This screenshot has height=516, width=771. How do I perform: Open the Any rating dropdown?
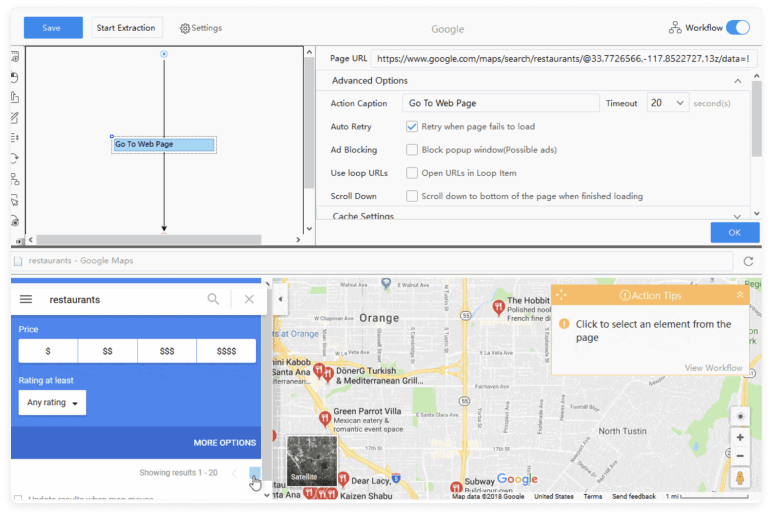(52, 402)
